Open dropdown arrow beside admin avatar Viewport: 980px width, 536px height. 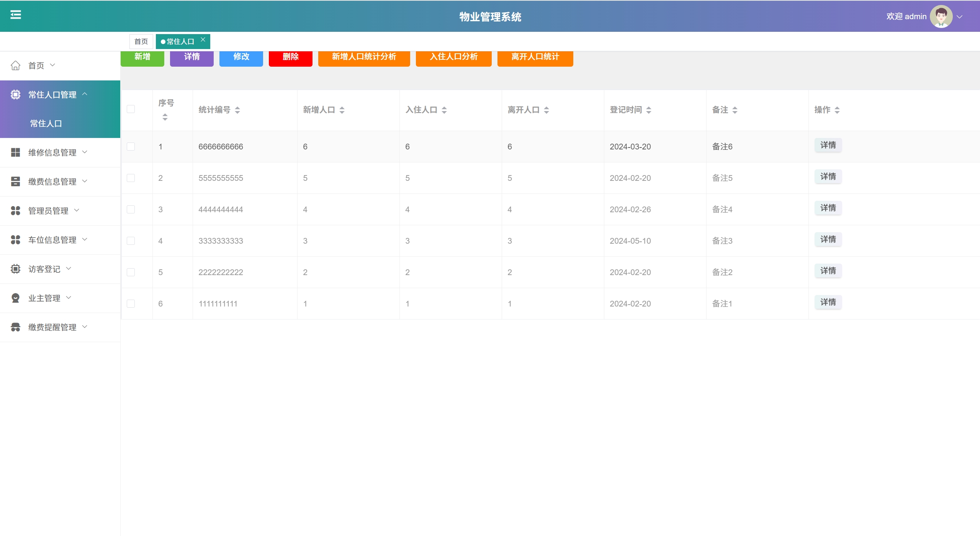959,17
